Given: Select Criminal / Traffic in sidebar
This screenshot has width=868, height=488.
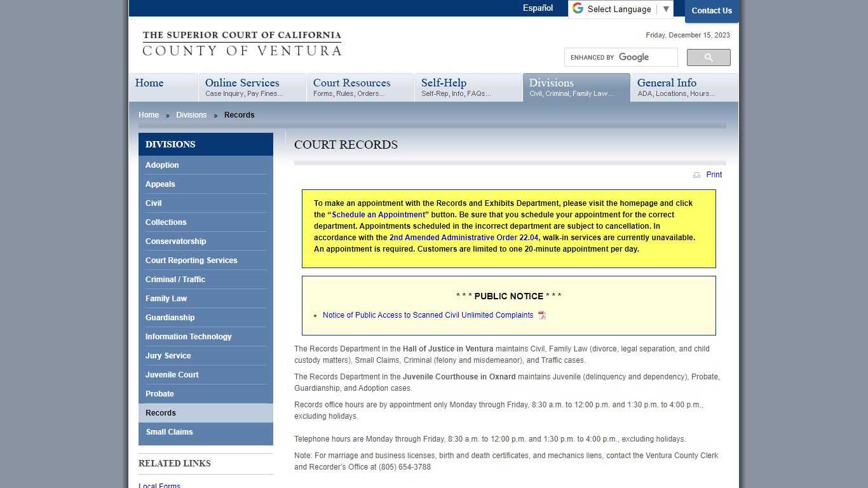Looking at the screenshot, I should [206, 280].
